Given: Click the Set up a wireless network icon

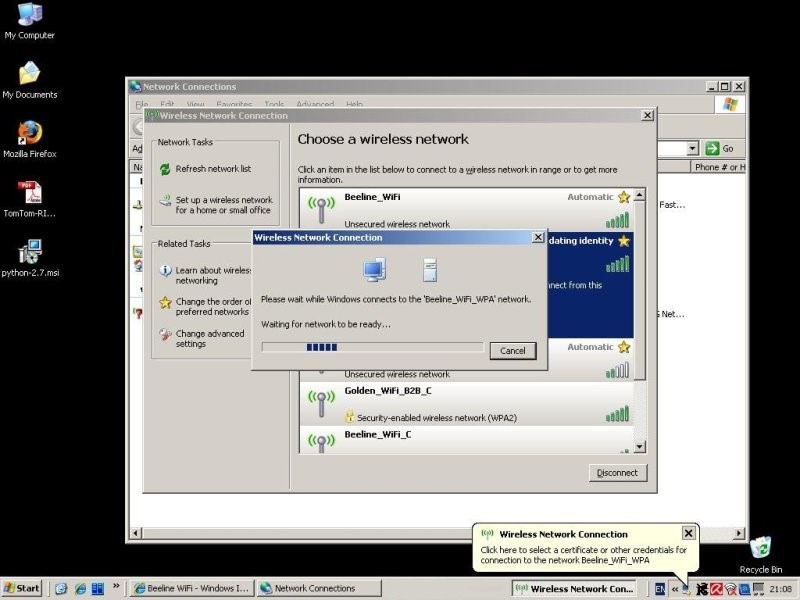Looking at the screenshot, I should [x=165, y=200].
